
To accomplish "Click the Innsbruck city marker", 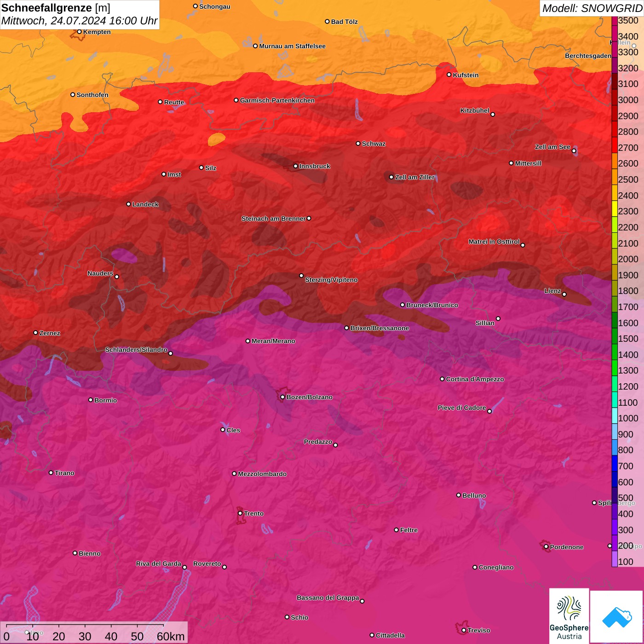I will [296, 166].
